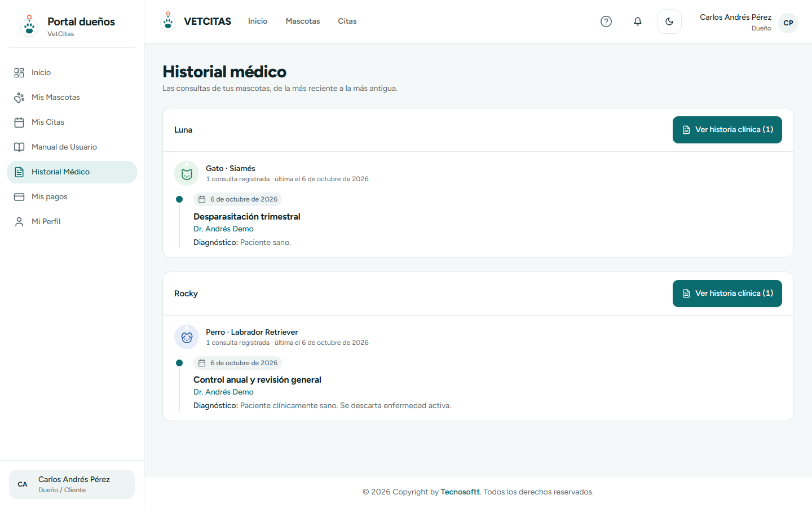Go to Inicio in top navigation
The width and height of the screenshot is (812, 508).
coord(258,21)
